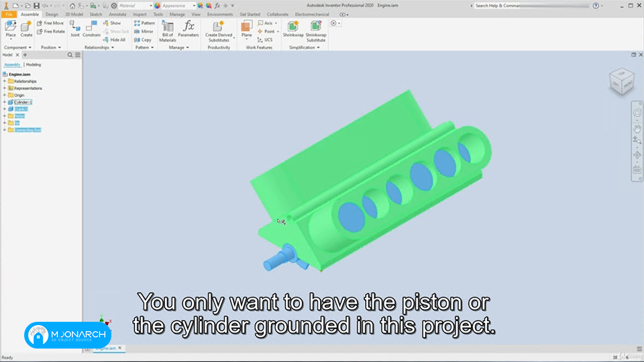Switch to the Design ribbon tab
The height and width of the screenshot is (362, 644).
click(x=52, y=14)
